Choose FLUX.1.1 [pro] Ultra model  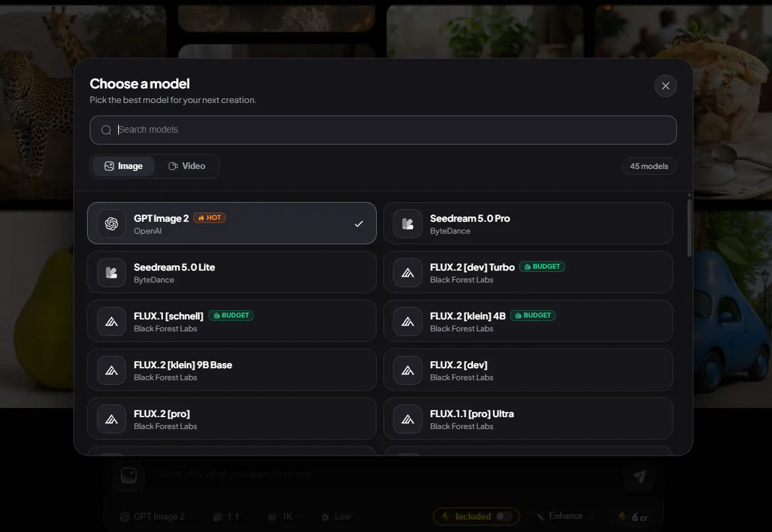click(x=528, y=418)
